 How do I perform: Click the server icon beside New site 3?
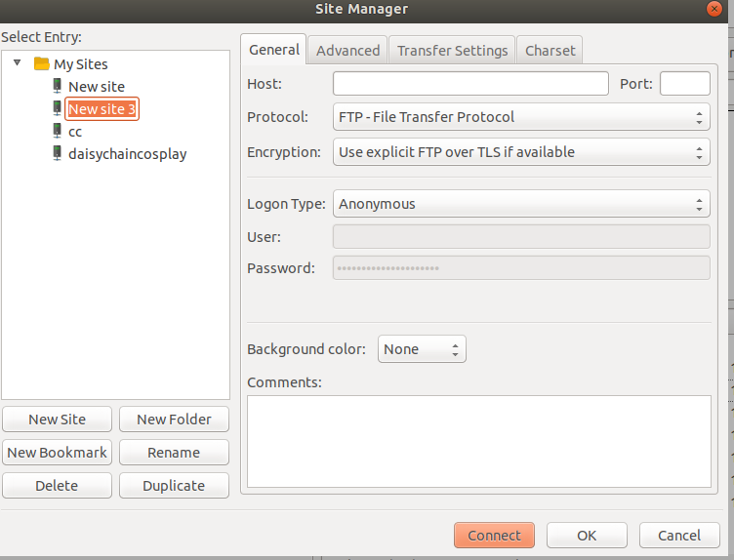(58, 108)
